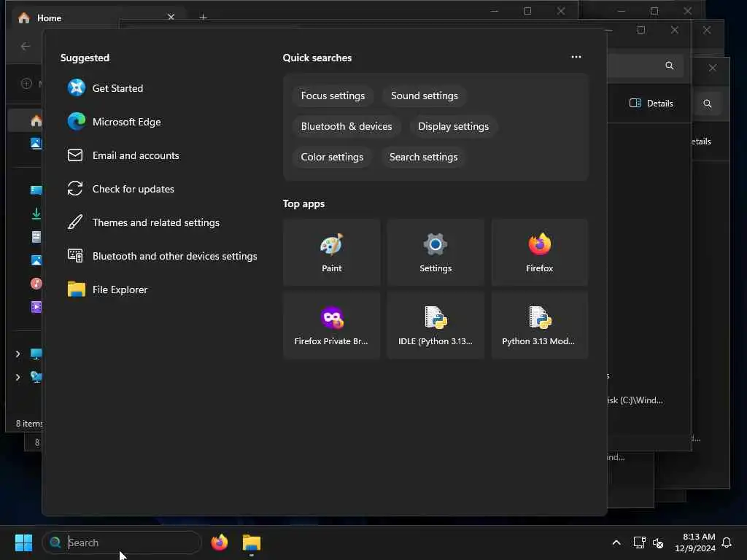Click Sound settings quick search
This screenshot has height=560, width=747.
pos(424,96)
